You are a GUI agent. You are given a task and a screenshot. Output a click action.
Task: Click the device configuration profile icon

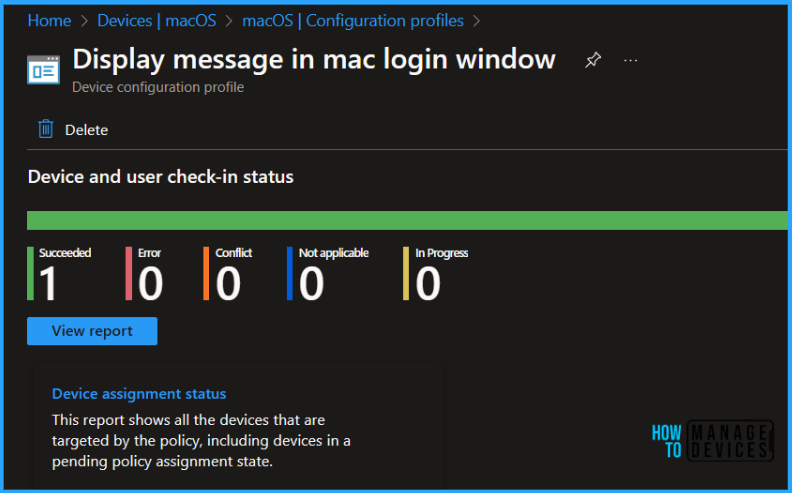click(43, 70)
